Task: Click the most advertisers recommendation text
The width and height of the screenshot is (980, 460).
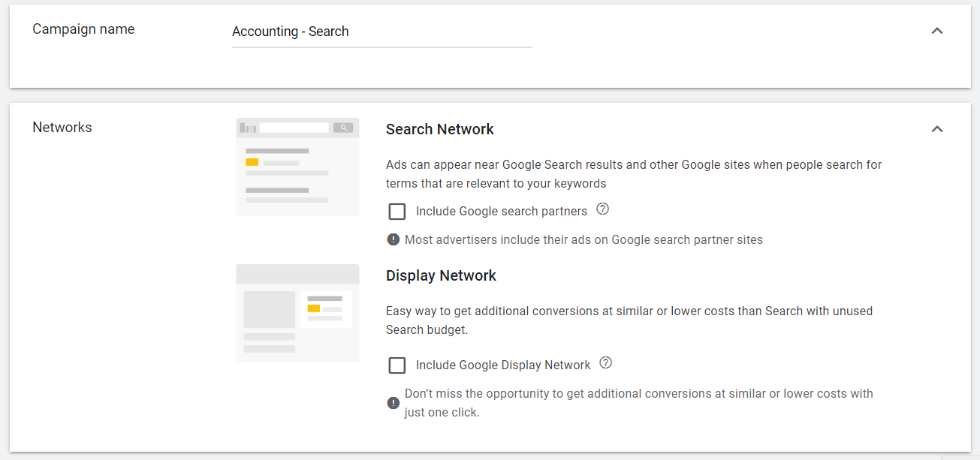Action: (x=584, y=239)
